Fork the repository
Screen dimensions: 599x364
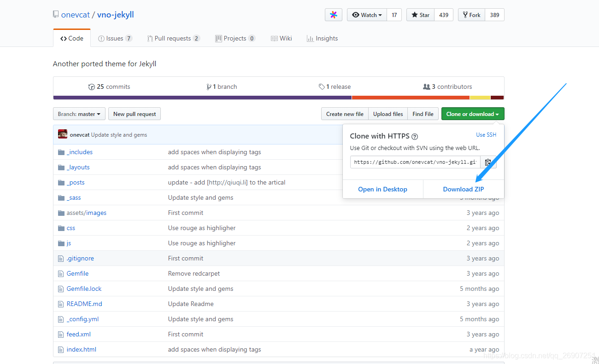pyautogui.click(x=471, y=15)
